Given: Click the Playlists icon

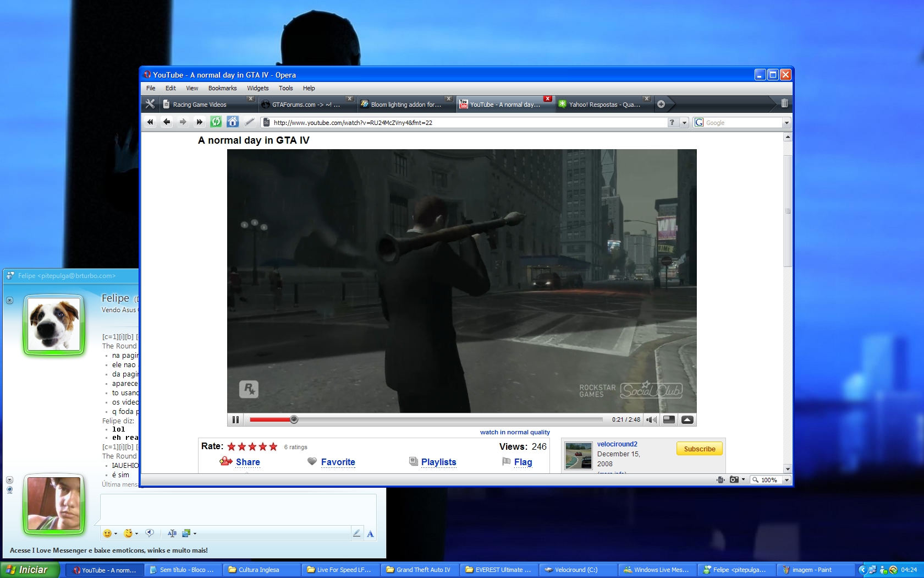Looking at the screenshot, I should point(414,461).
